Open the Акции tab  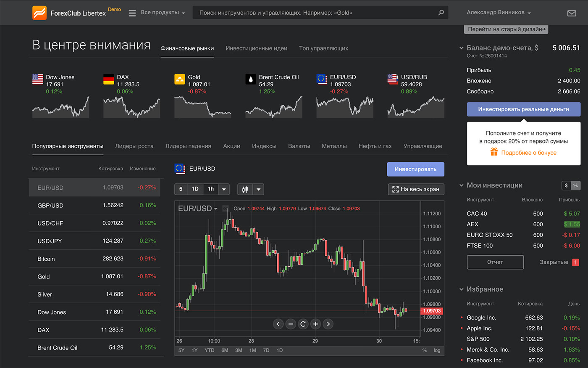(232, 146)
